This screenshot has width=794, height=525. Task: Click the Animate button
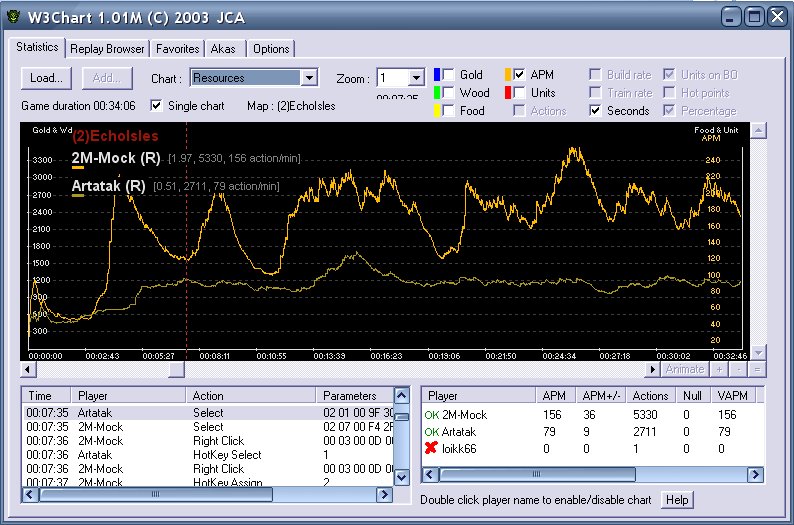685,370
